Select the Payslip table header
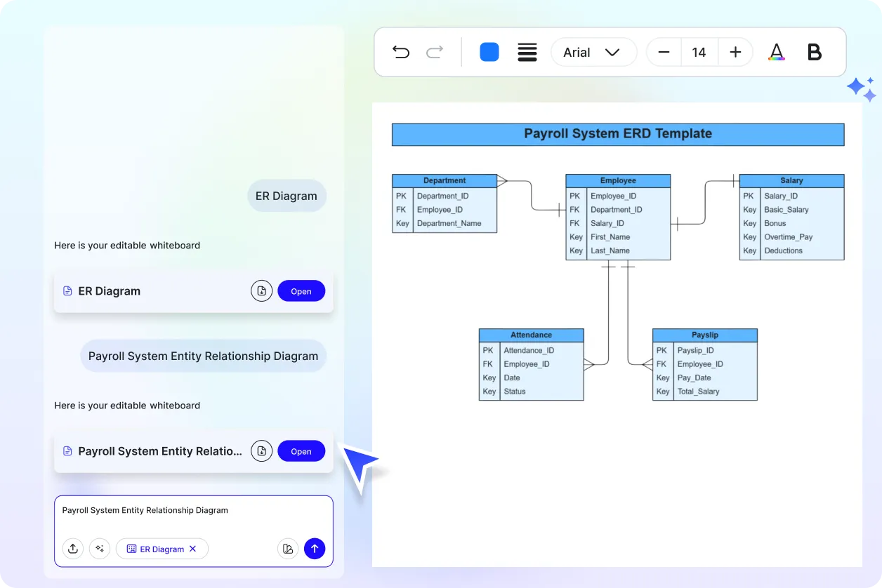This screenshot has height=588, width=882. click(705, 335)
